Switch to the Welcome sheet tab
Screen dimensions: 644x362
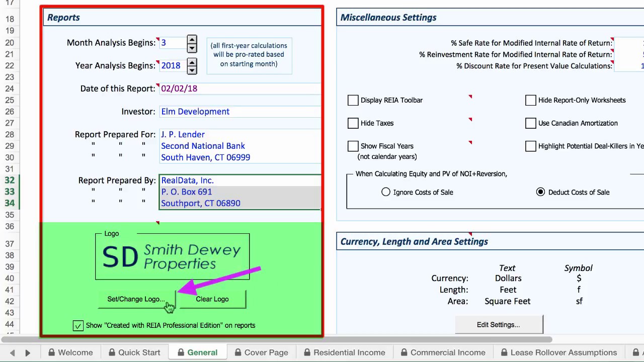(x=70, y=352)
